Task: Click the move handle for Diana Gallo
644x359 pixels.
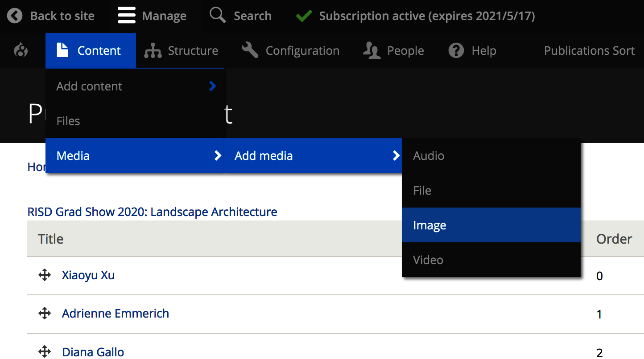Action: [45, 351]
